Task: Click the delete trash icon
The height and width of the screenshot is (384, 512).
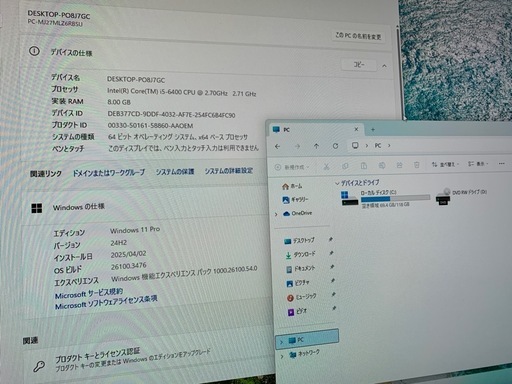Action: [x=417, y=164]
